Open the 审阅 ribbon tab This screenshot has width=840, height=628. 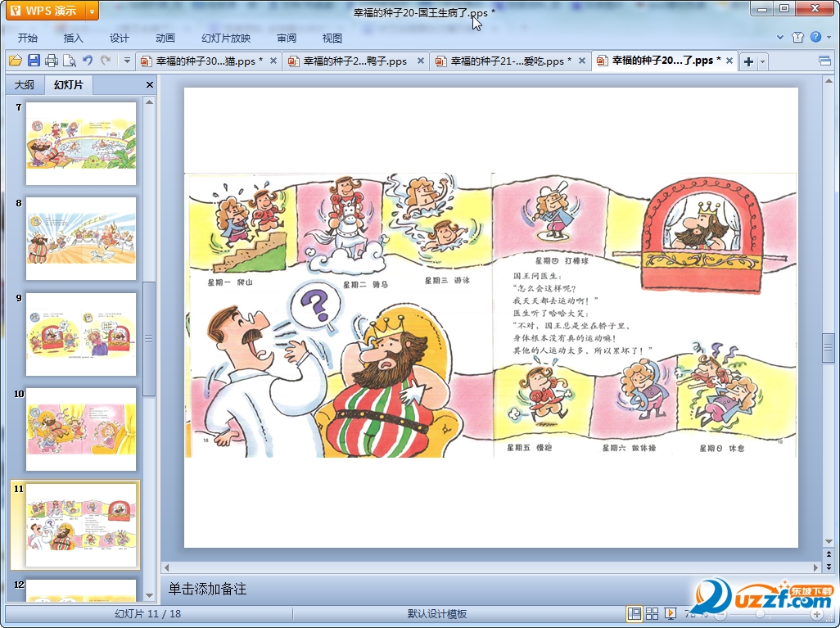[287, 38]
